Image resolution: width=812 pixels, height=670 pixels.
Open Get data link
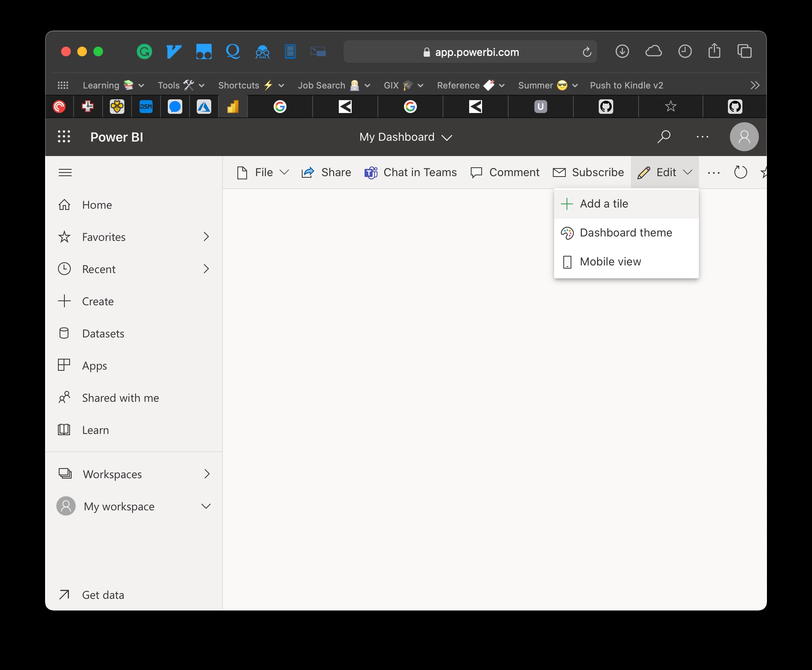pyautogui.click(x=103, y=595)
